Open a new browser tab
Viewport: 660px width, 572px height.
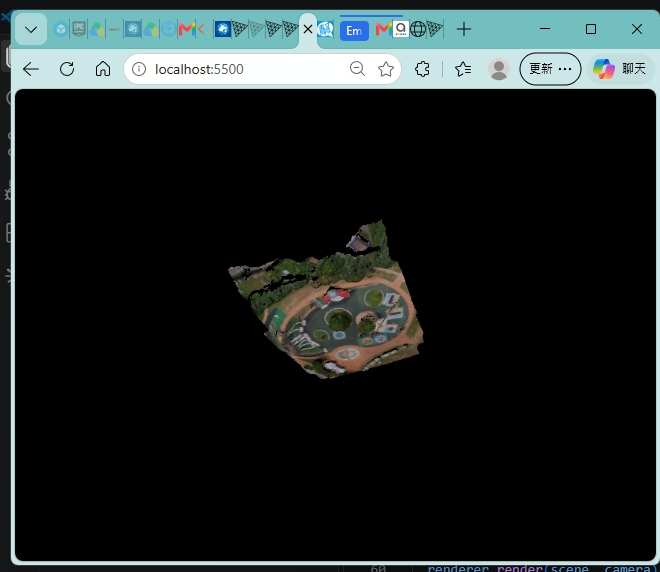(464, 29)
